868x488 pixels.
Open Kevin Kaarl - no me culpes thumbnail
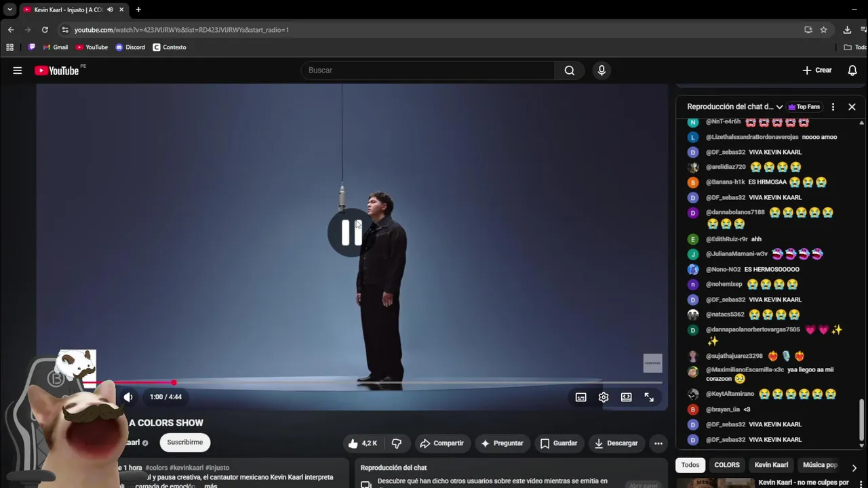716,483
